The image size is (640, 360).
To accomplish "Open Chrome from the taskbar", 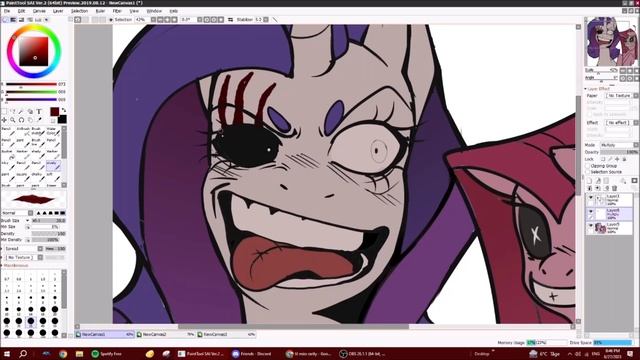I will 63,354.
